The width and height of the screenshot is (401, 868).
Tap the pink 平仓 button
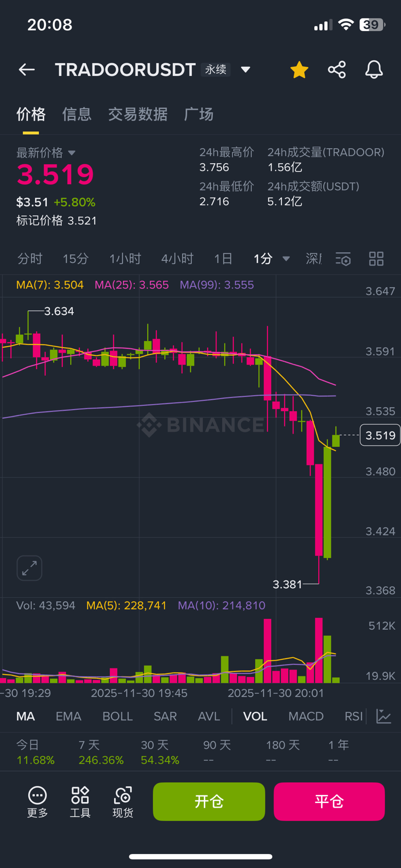click(x=329, y=801)
